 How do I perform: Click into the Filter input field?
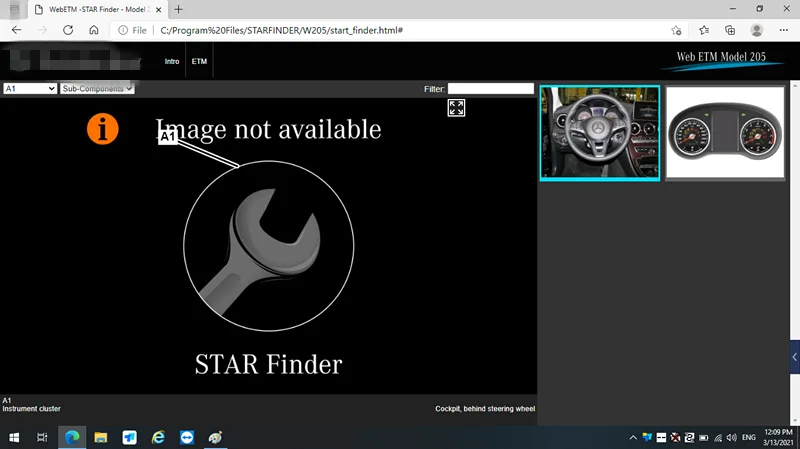[491, 88]
